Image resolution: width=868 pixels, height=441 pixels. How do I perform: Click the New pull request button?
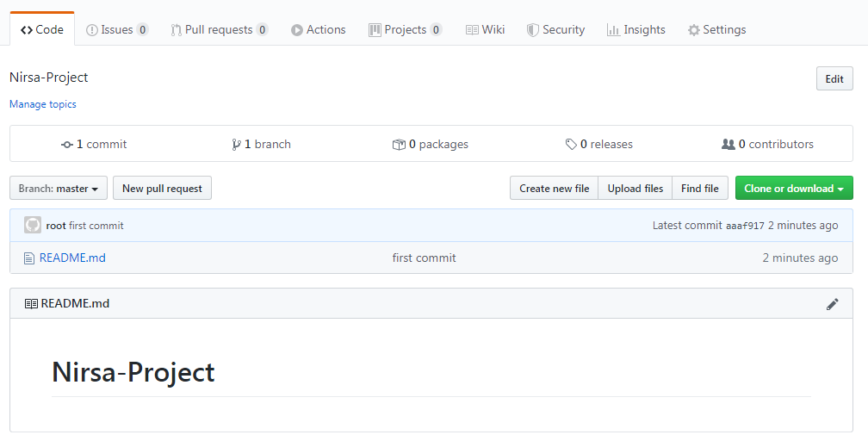coord(162,189)
